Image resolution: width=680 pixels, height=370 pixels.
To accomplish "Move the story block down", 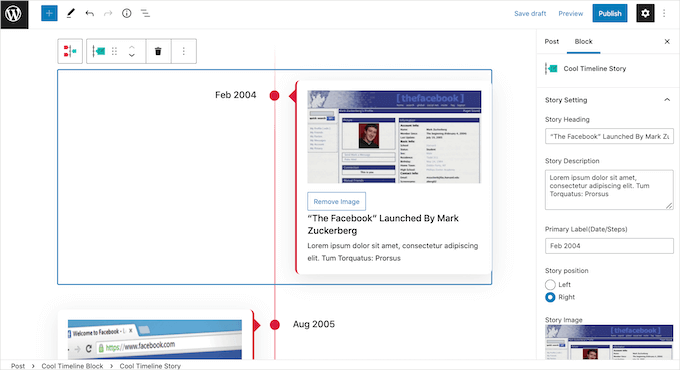I will point(132,56).
